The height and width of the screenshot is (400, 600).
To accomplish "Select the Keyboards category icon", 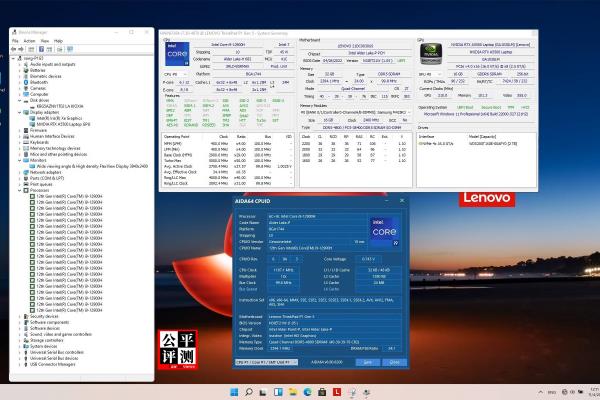I will coord(26,142).
